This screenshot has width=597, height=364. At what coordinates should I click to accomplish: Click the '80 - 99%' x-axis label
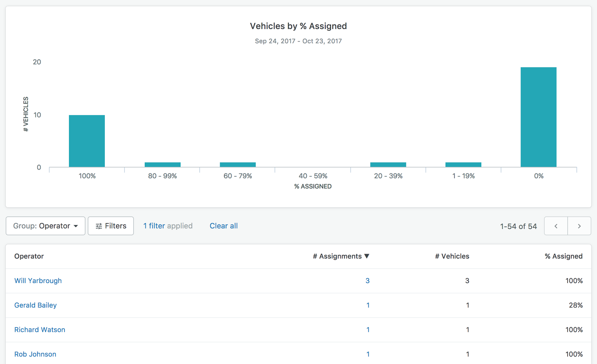[162, 176]
